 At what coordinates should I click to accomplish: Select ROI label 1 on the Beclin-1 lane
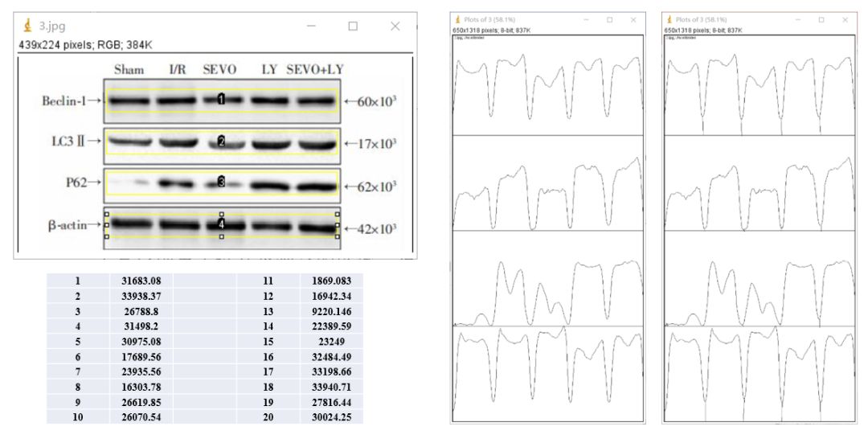[221, 99]
